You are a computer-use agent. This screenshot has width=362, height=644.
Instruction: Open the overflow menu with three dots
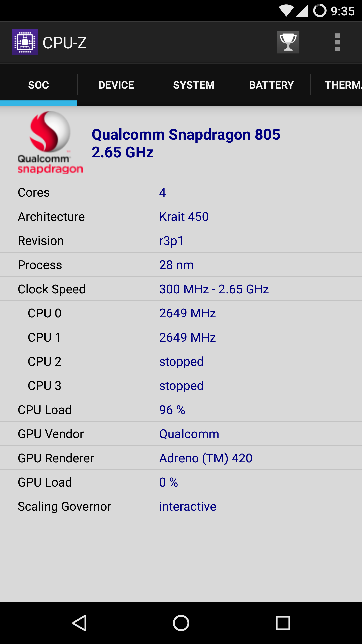coord(337,42)
